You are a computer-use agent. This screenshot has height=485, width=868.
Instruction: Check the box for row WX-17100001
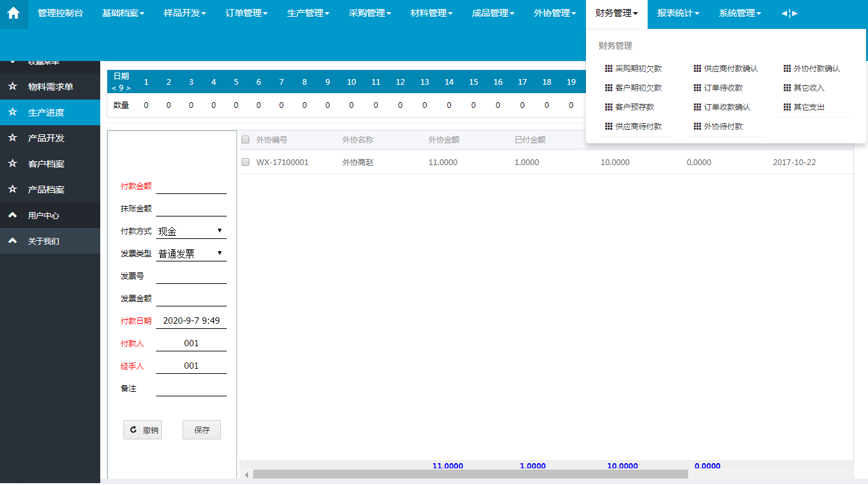[x=245, y=163]
